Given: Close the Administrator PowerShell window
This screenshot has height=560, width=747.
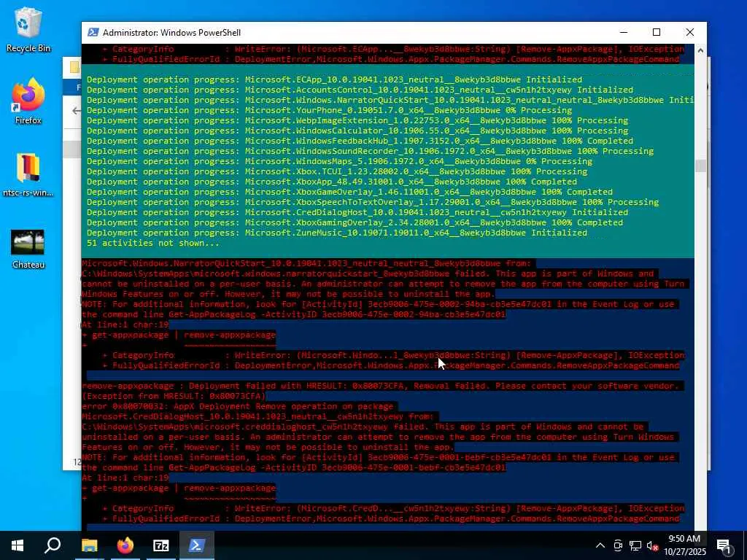Looking at the screenshot, I should pos(690,32).
